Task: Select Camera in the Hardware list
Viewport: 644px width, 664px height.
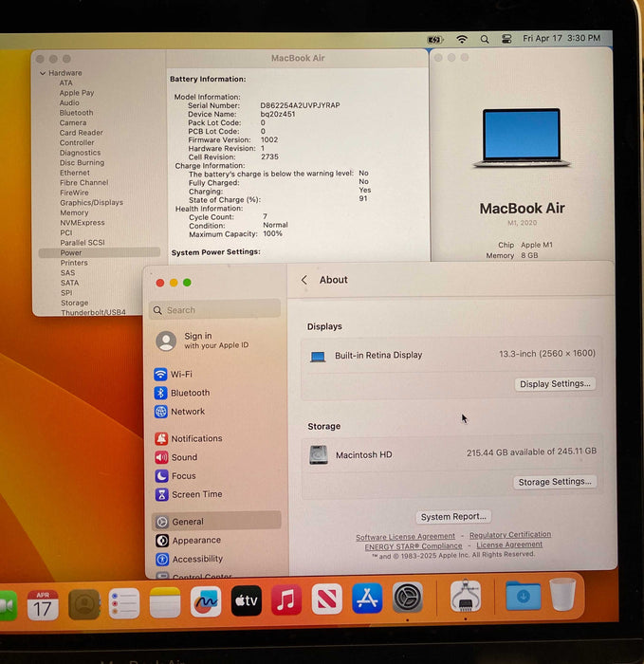Action: 73,122
